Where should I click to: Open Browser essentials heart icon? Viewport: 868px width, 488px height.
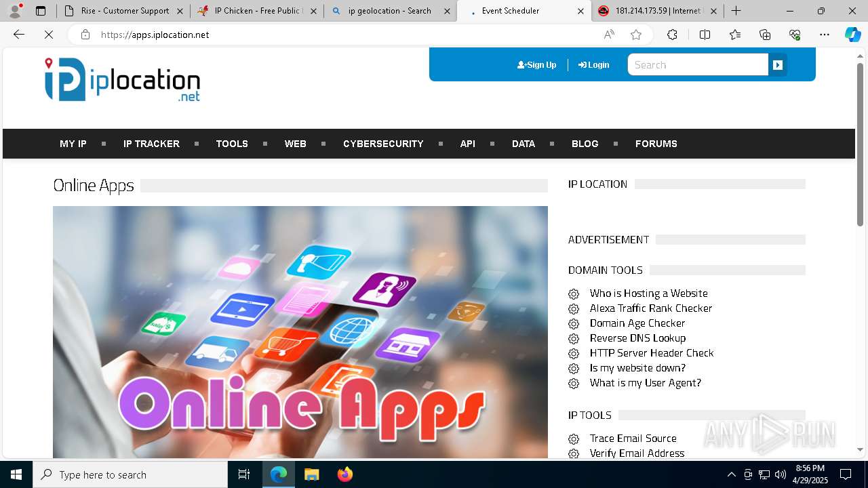(x=795, y=35)
